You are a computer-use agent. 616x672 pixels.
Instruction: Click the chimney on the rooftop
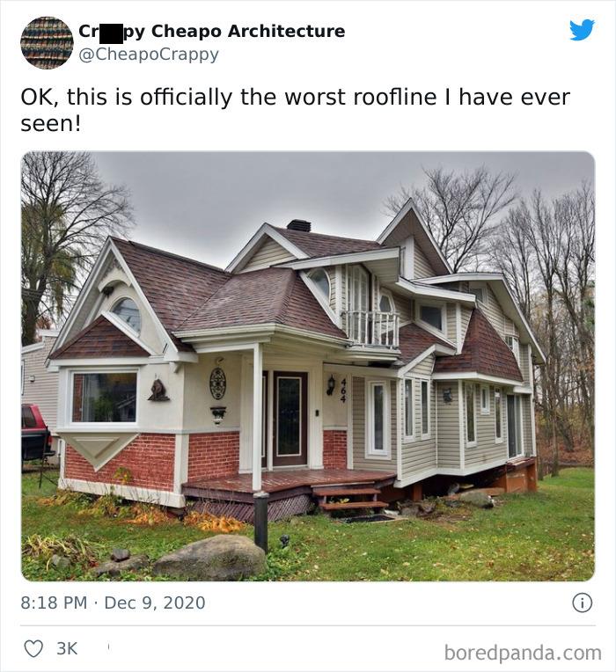299,225
